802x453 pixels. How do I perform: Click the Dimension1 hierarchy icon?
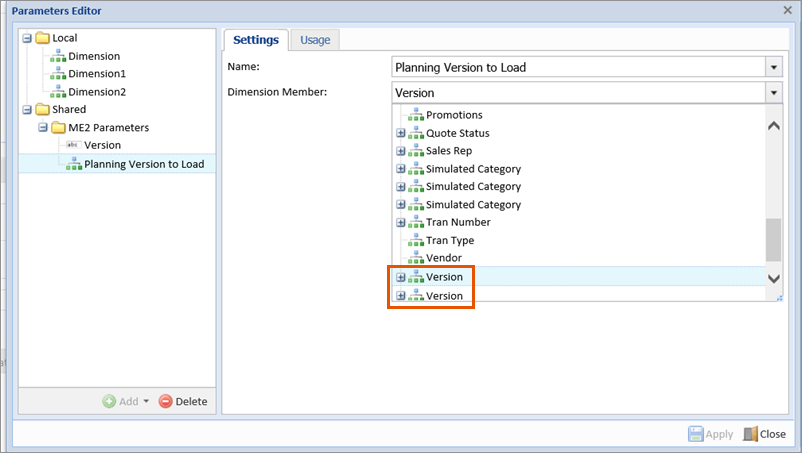click(x=58, y=74)
